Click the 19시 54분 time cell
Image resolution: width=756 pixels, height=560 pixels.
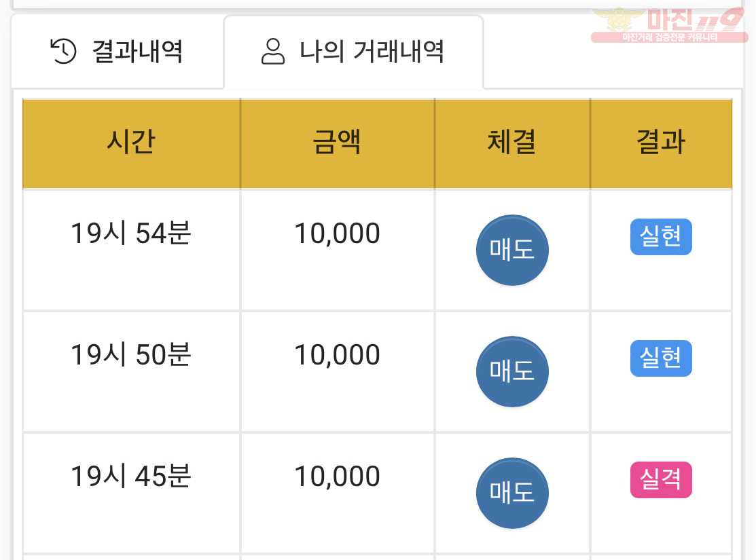pos(131,234)
